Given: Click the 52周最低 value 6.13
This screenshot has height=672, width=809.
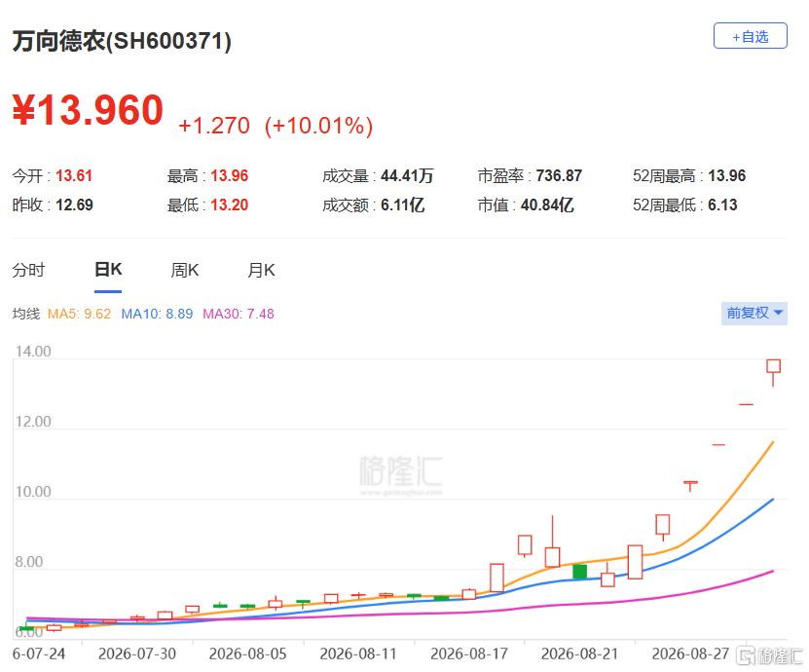Looking at the screenshot, I should tap(722, 205).
